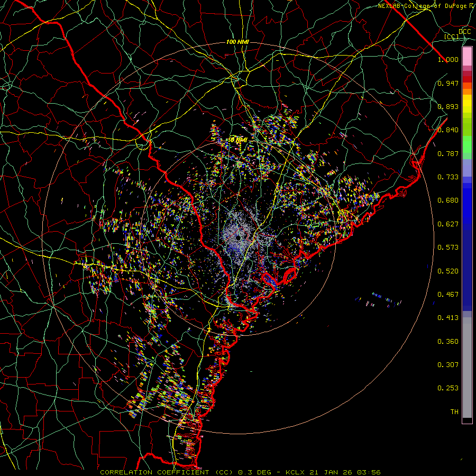Click the 0.360 scale value

(448, 342)
